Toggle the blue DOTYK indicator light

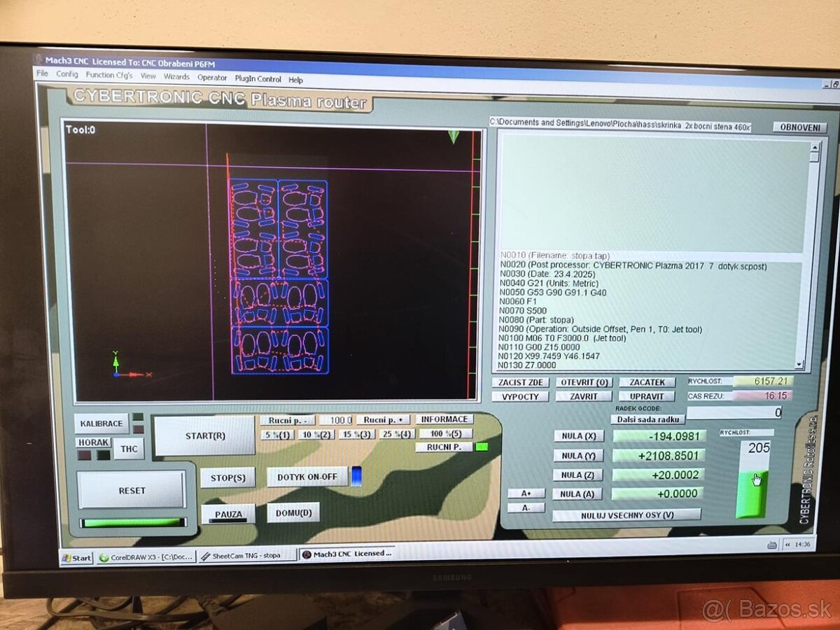356,476
